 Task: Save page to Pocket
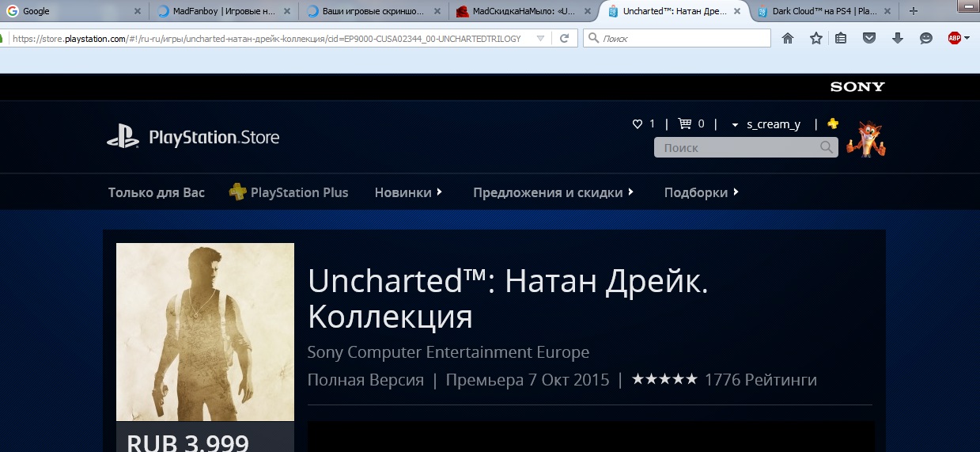coord(869,38)
